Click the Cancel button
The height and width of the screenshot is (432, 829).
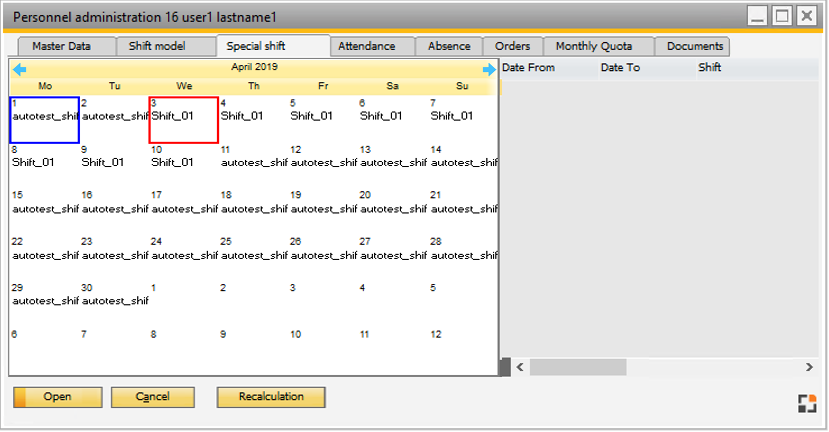coord(153,397)
